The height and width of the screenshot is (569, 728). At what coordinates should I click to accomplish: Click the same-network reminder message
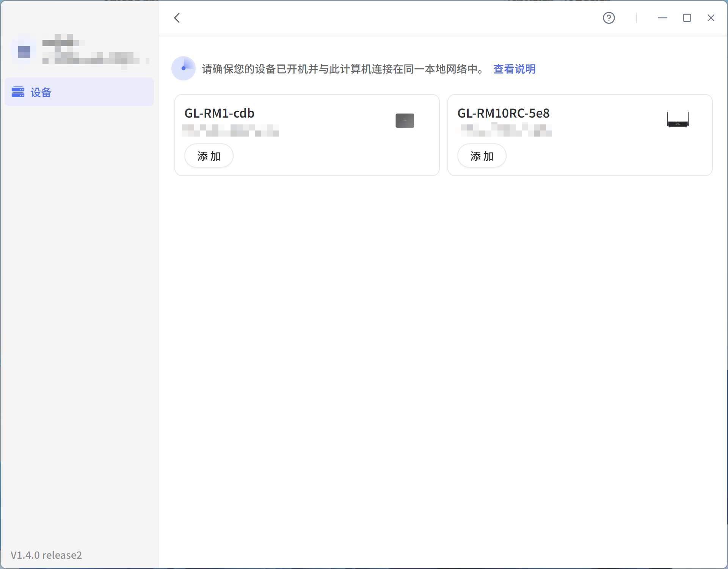click(x=343, y=69)
